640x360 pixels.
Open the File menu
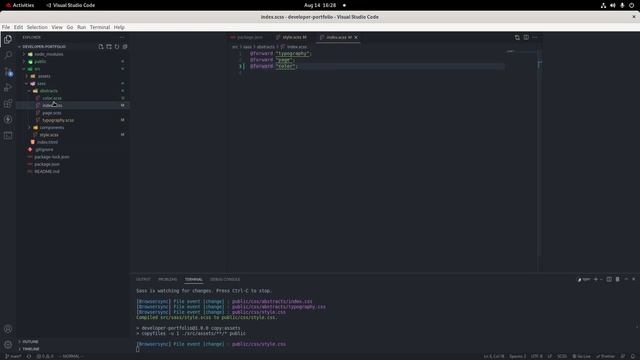6,27
